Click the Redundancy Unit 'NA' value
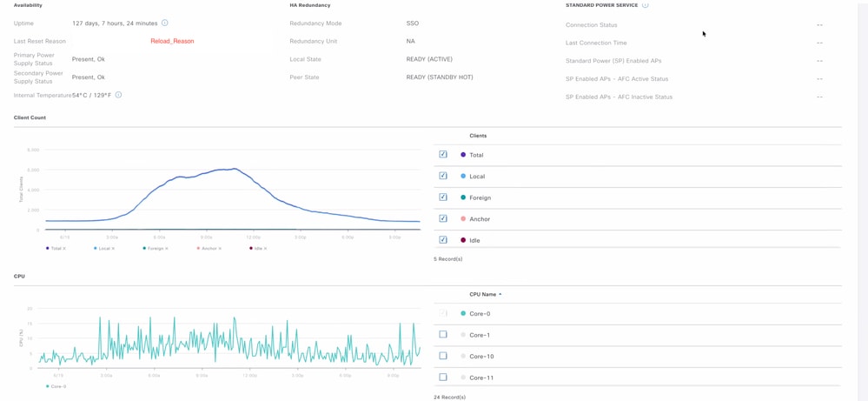This screenshot has width=868, height=401. tap(410, 41)
